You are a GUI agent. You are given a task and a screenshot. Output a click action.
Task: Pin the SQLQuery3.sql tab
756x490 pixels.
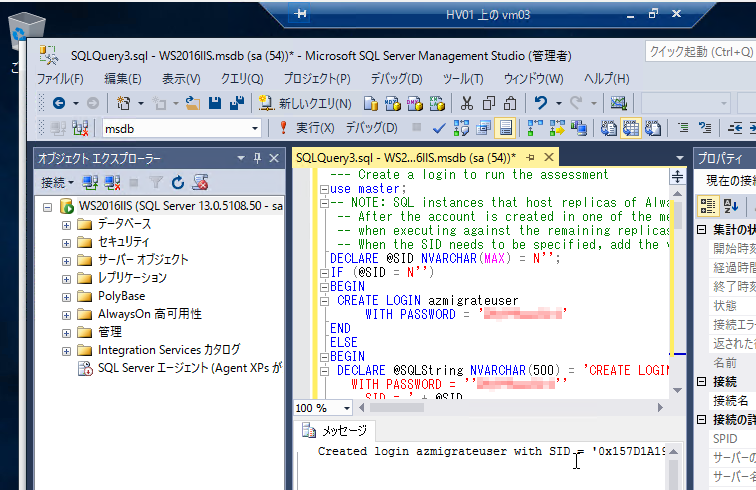pos(530,158)
